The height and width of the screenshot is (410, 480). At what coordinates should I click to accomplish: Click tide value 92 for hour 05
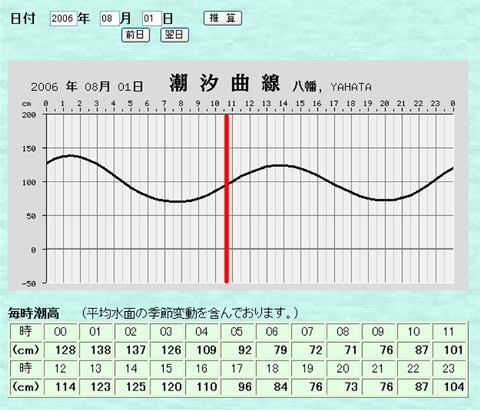coord(237,350)
